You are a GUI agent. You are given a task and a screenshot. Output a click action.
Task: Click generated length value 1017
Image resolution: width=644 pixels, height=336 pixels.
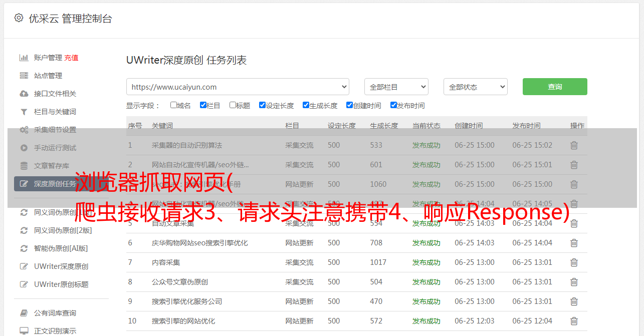tap(378, 262)
